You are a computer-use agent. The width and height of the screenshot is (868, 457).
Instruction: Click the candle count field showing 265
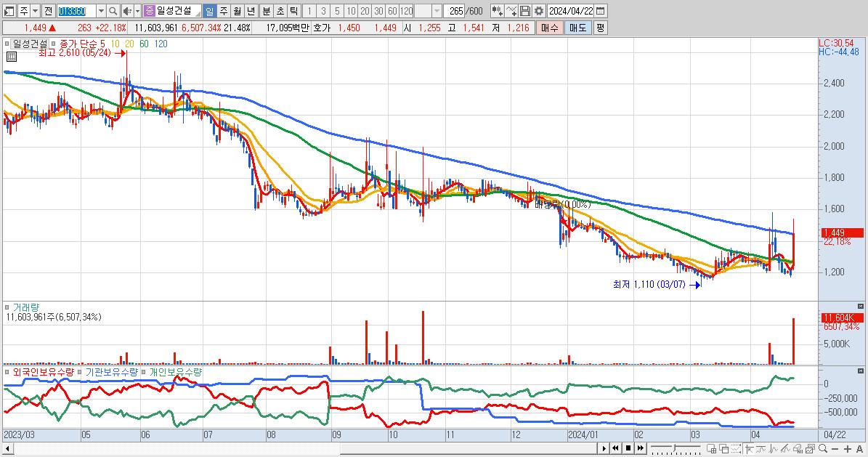(x=455, y=10)
